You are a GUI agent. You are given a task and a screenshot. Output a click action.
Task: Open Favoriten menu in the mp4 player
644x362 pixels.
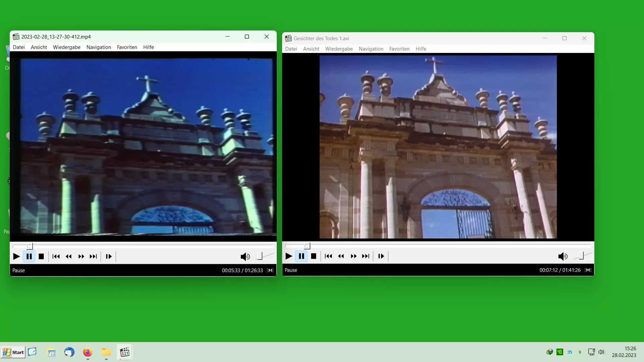(x=127, y=47)
